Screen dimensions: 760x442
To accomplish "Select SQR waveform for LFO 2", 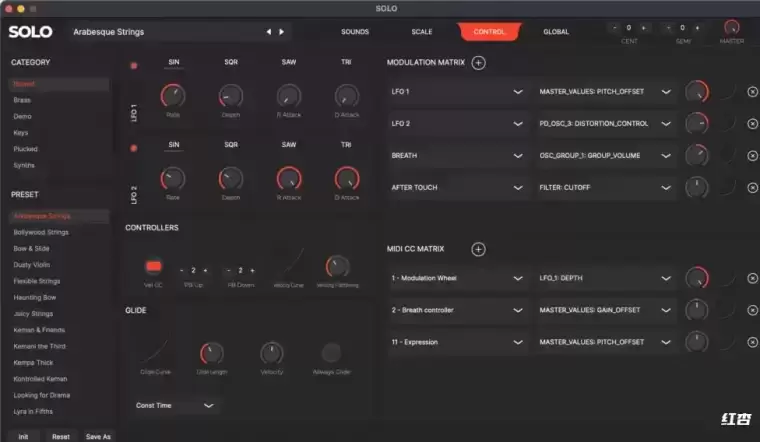I will tap(231, 144).
